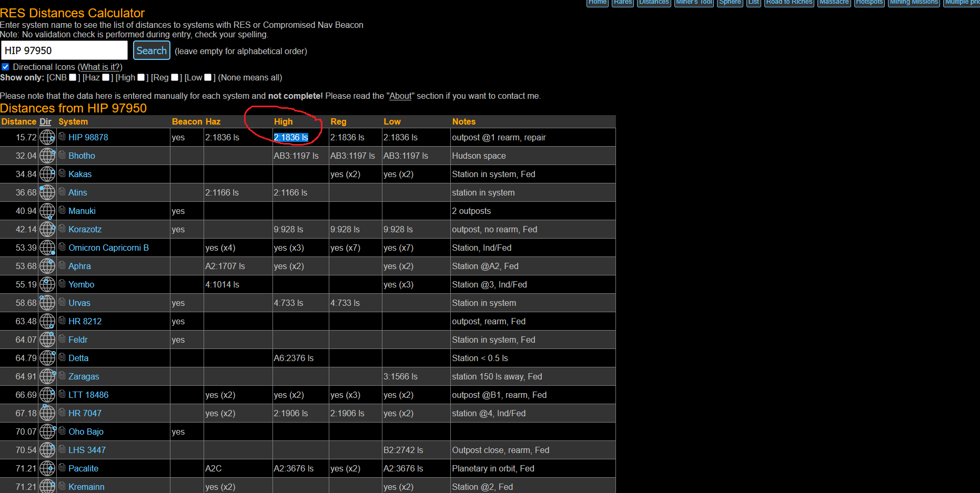Open the Hotspots nav tab
Image resolution: width=980 pixels, height=493 pixels.
pos(869,3)
